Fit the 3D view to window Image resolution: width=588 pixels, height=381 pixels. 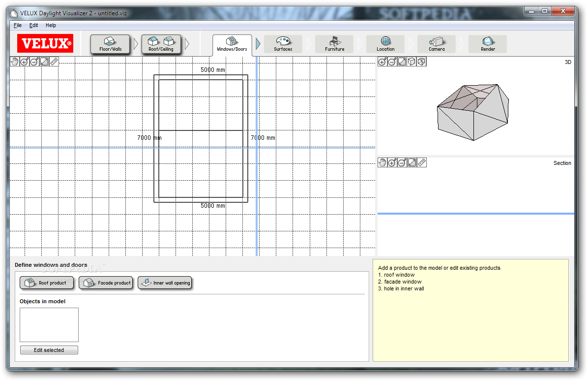click(402, 62)
